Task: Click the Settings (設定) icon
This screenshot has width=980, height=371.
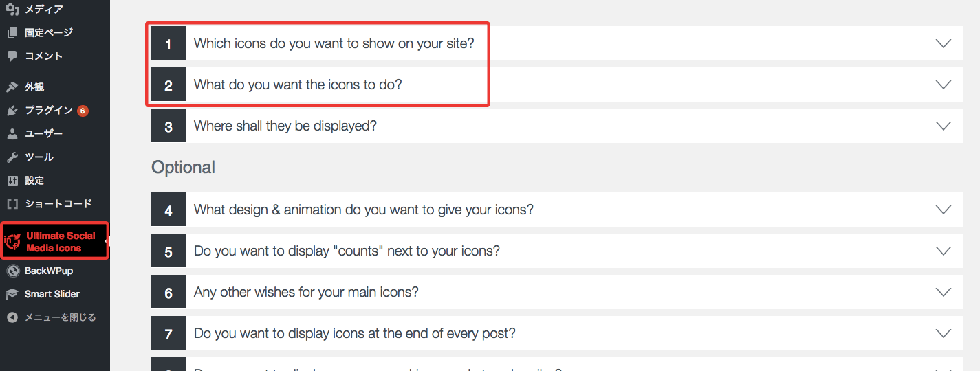Action: pos(12,181)
